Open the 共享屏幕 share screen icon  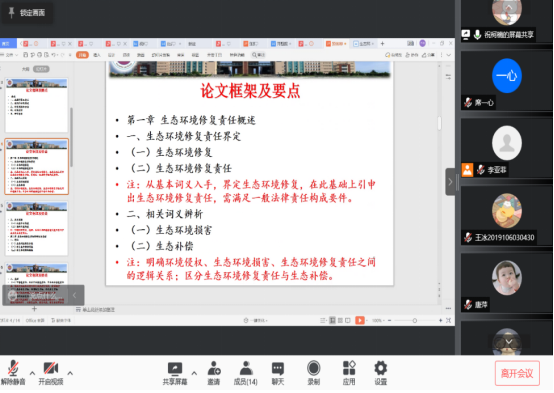(x=175, y=373)
